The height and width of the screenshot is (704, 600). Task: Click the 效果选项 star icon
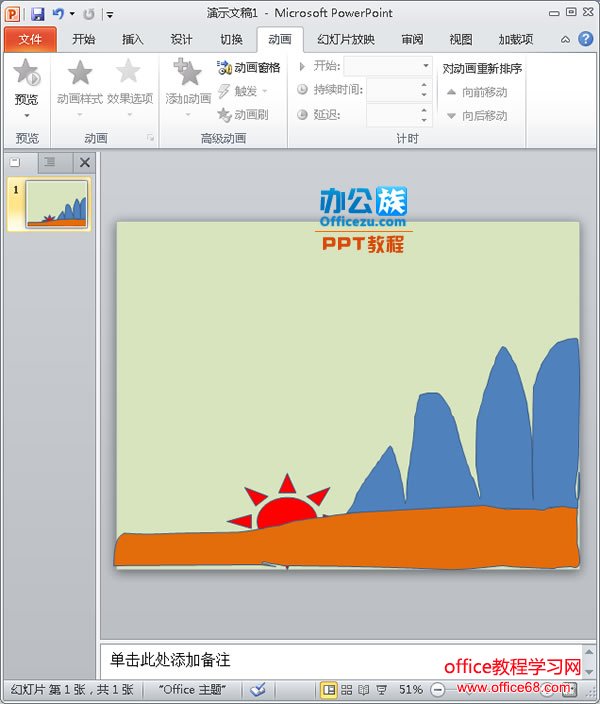[x=129, y=72]
